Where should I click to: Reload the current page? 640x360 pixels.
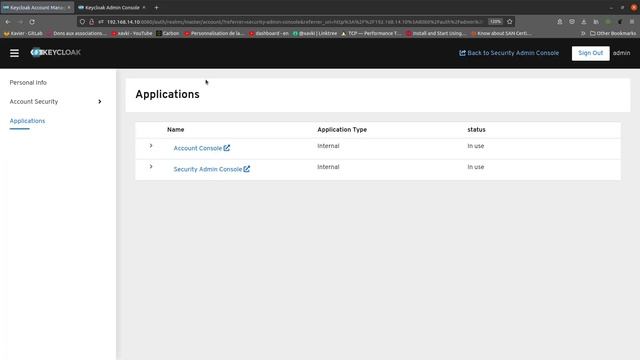(x=32, y=22)
